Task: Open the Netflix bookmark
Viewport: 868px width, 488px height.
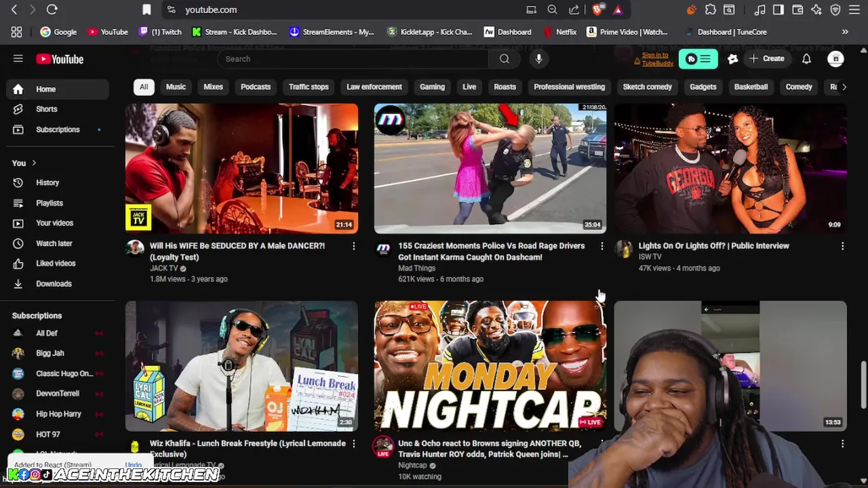Action: click(x=560, y=32)
